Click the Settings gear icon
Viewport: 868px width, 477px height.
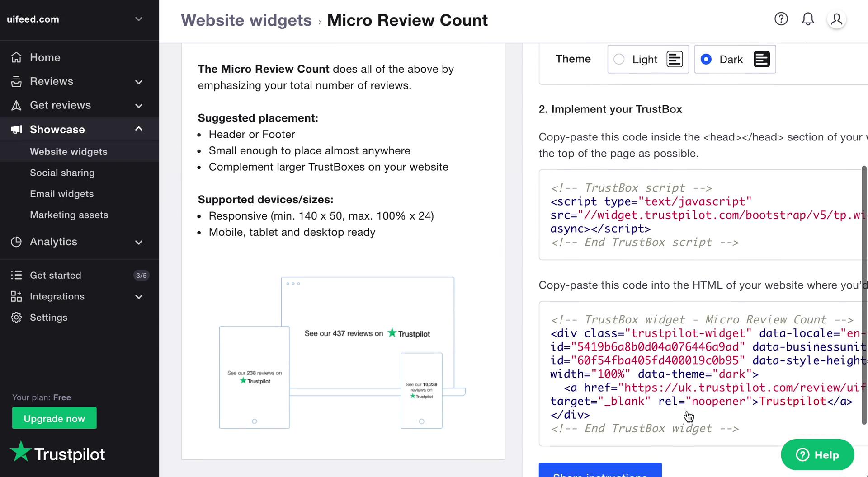(16, 318)
